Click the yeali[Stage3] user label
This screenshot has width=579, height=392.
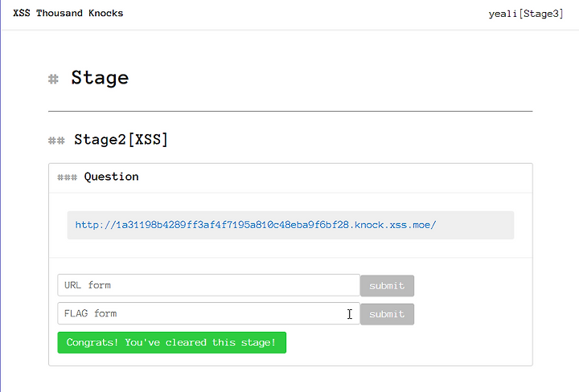[x=526, y=14]
